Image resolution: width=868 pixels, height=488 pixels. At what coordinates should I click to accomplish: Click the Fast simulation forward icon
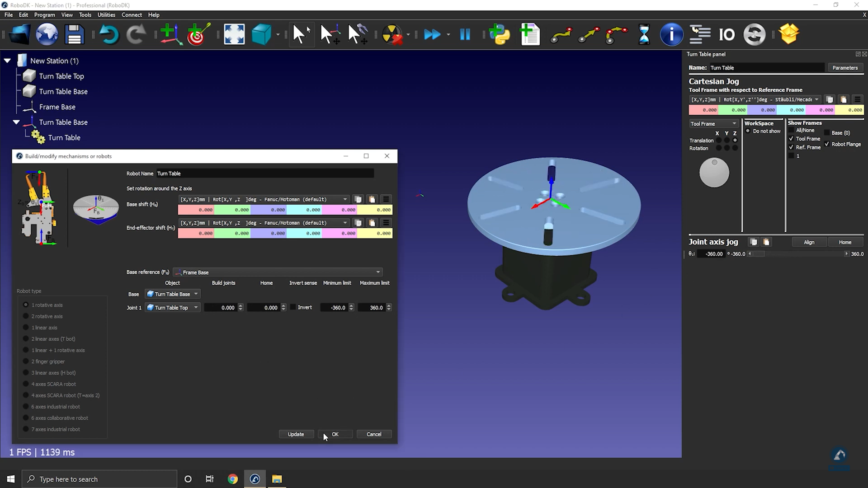[432, 34]
